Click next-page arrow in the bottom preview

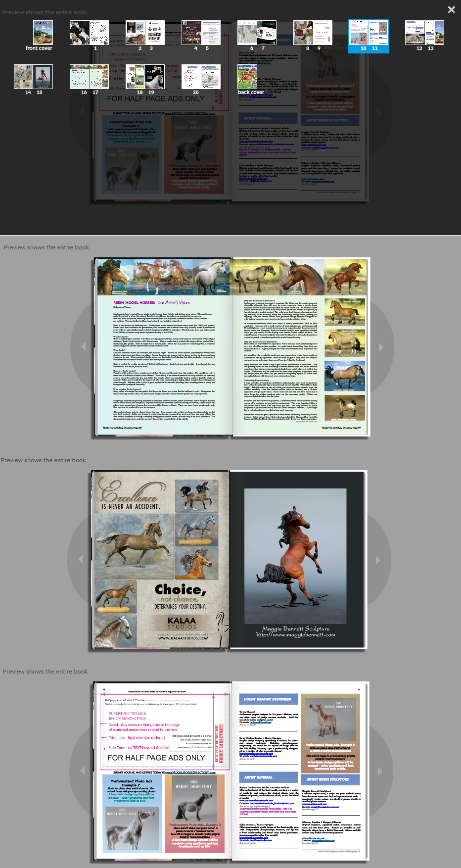point(380,771)
